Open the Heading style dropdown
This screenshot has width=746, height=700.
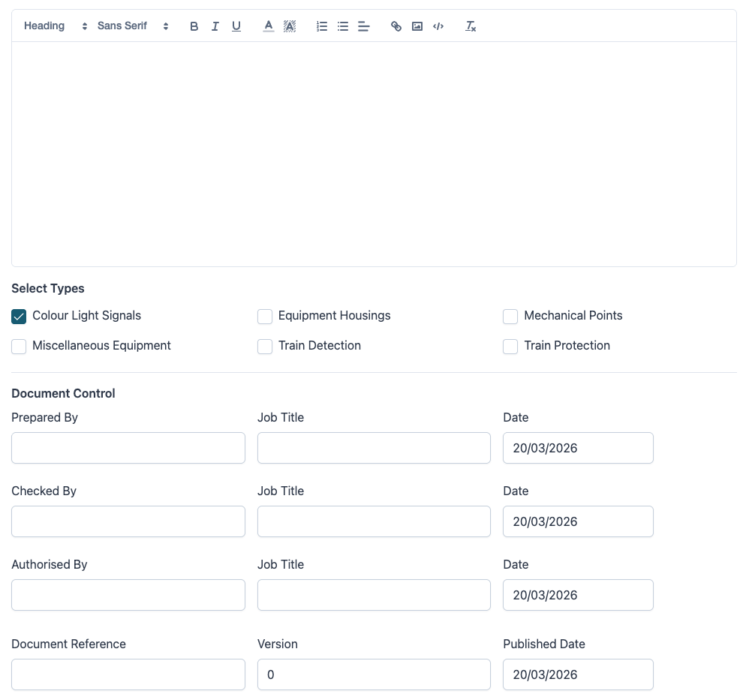56,26
